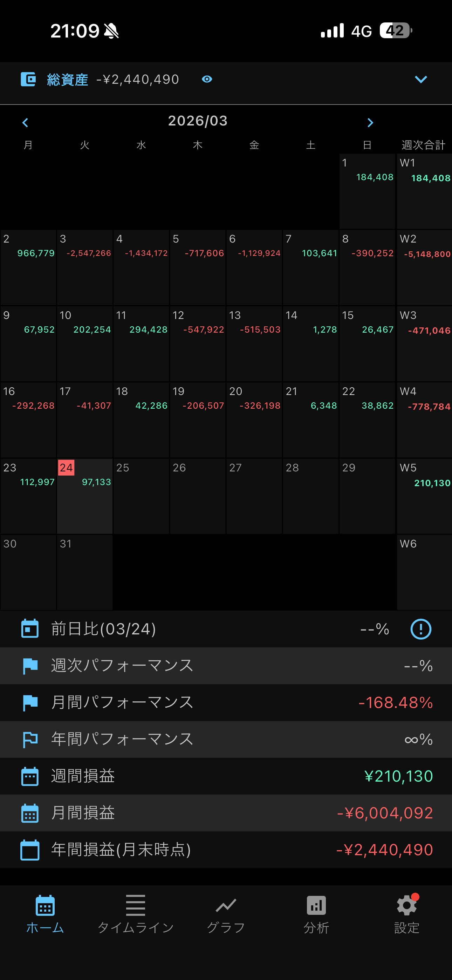Tap the 週間損益 calendar icon

[30, 776]
